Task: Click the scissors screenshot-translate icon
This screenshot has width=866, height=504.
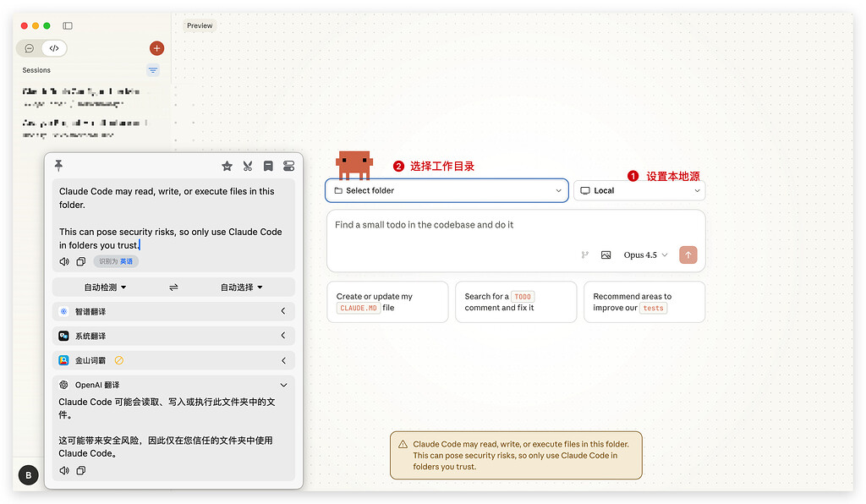Action: (248, 166)
